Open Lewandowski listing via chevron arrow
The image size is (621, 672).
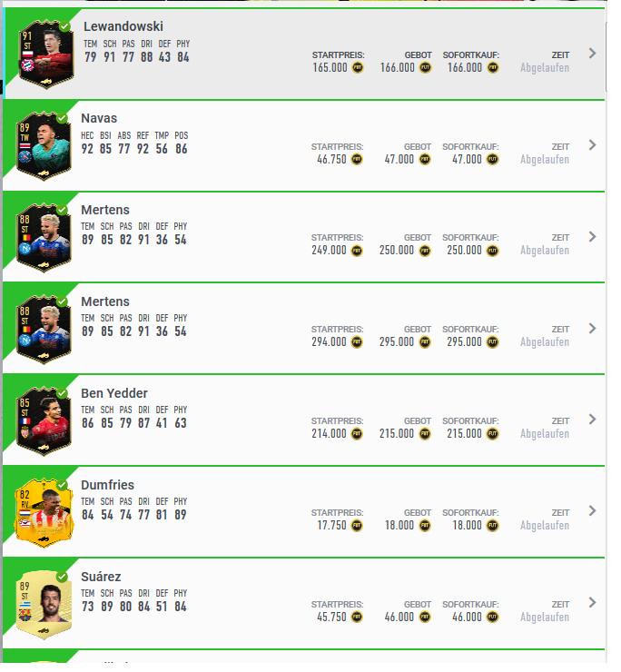pyautogui.click(x=592, y=54)
